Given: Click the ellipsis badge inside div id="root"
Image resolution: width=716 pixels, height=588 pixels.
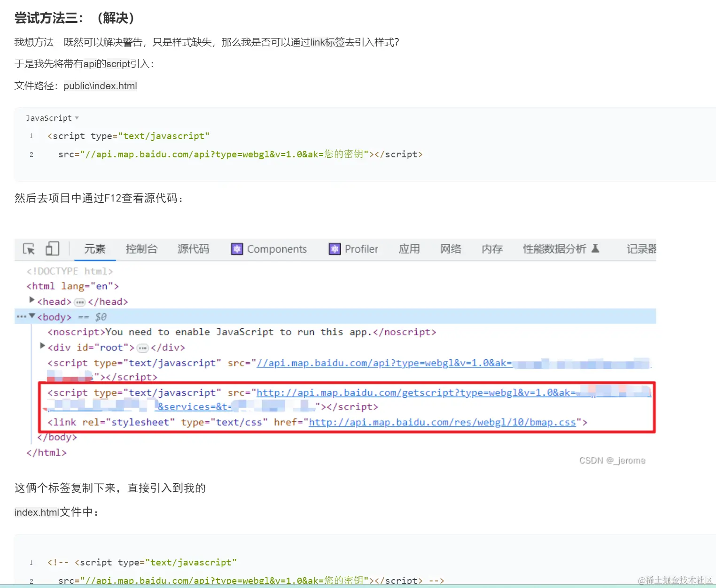Looking at the screenshot, I should 143,348.
